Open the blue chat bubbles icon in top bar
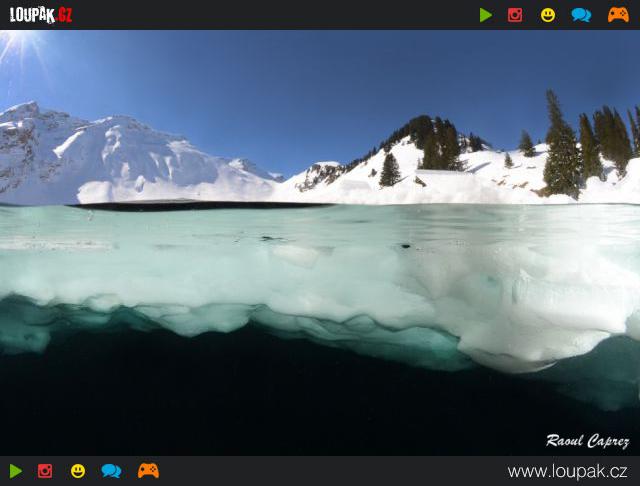This screenshot has width=640, height=486. tap(581, 15)
